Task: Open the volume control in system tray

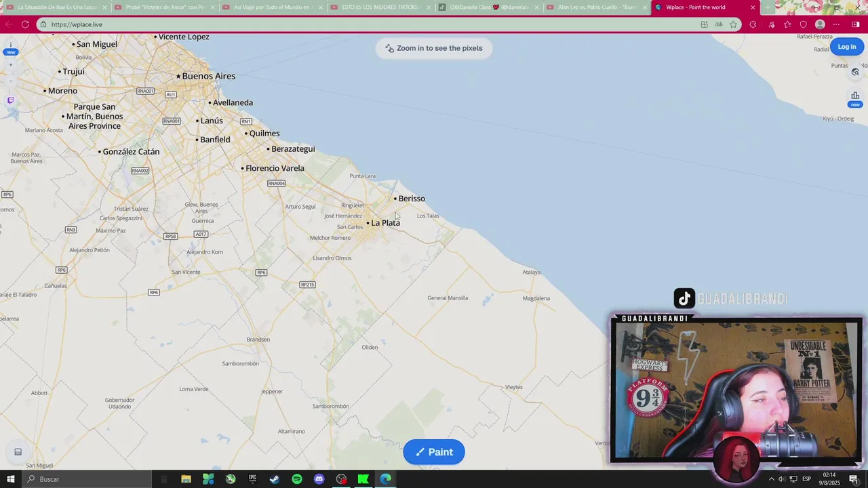Action: pyautogui.click(x=781, y=479)
